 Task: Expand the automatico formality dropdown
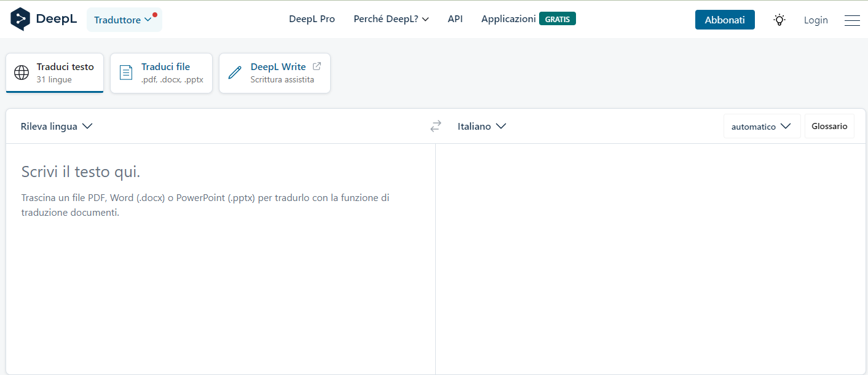pyautogui.click(x=761, y=127)
